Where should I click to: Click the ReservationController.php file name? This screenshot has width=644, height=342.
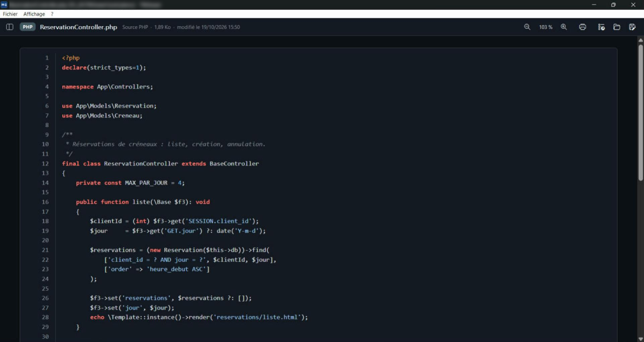point(78,27)
